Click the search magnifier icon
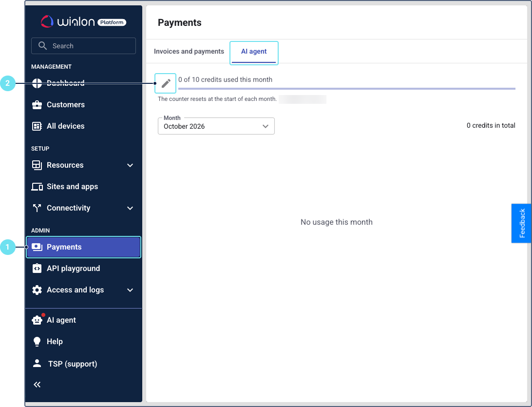The height and width of the screenshot is (407, 532). [42, 45]
